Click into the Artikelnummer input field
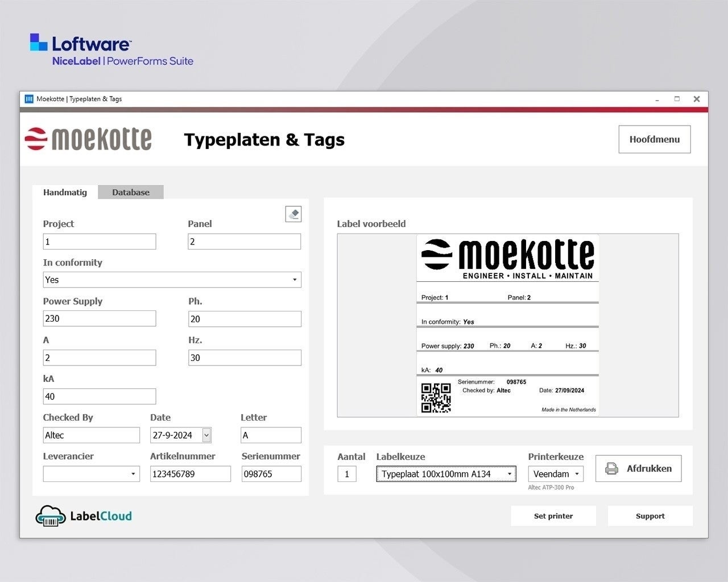The height and width of the screenshot is (582, 728). (190, 474)
